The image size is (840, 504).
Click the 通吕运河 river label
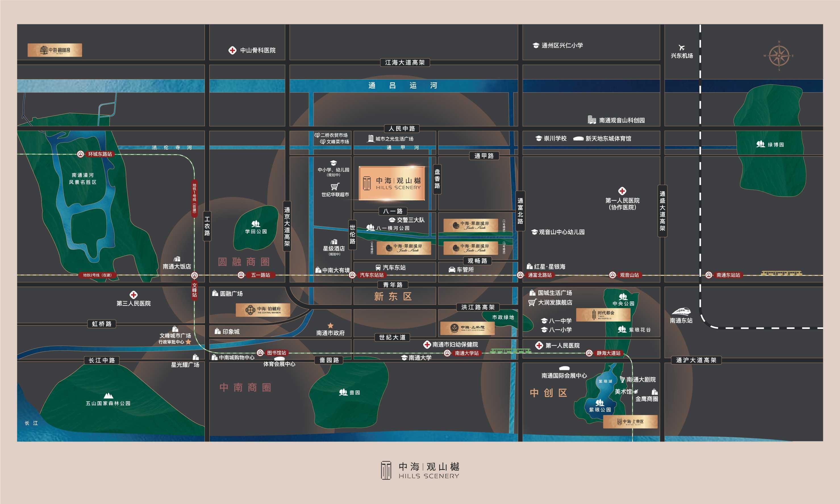(403, 86)
